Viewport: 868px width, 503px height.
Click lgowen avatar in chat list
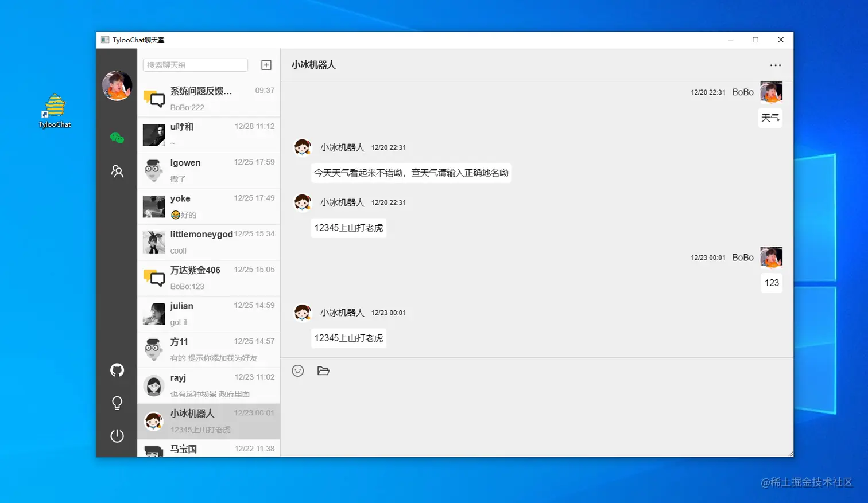point(154,170)
